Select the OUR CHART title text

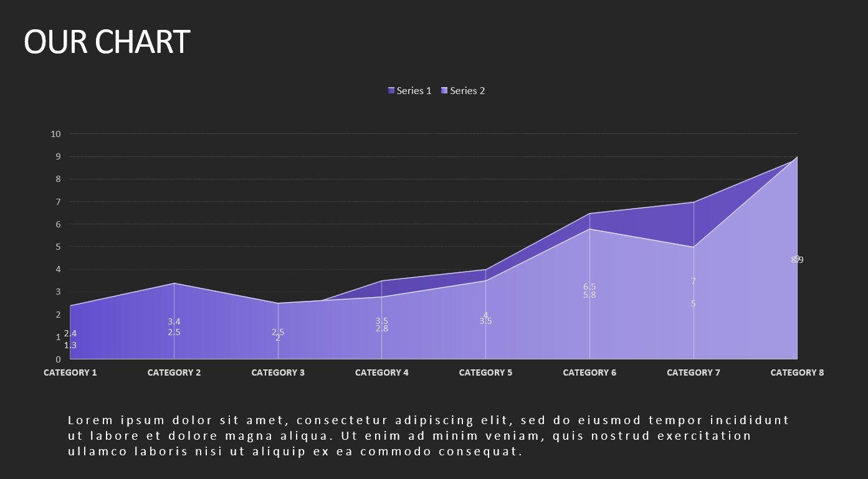tap(107, 42)
